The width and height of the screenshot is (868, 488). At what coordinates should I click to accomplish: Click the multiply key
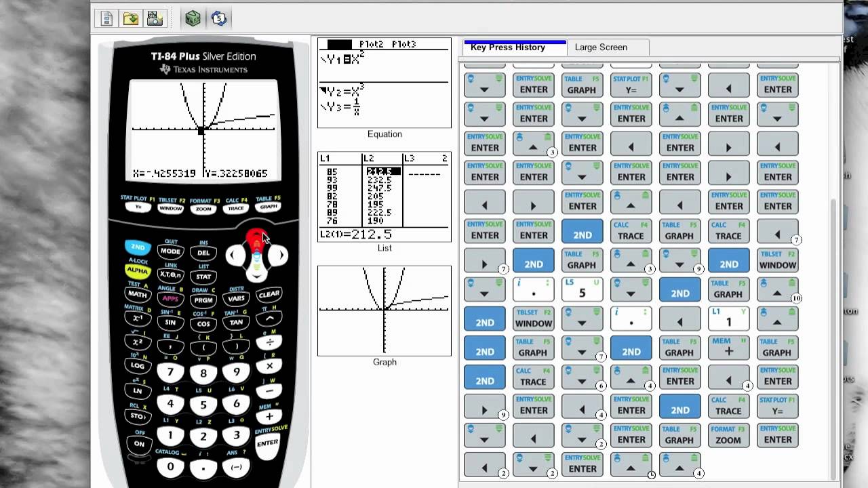pos(269,366)
